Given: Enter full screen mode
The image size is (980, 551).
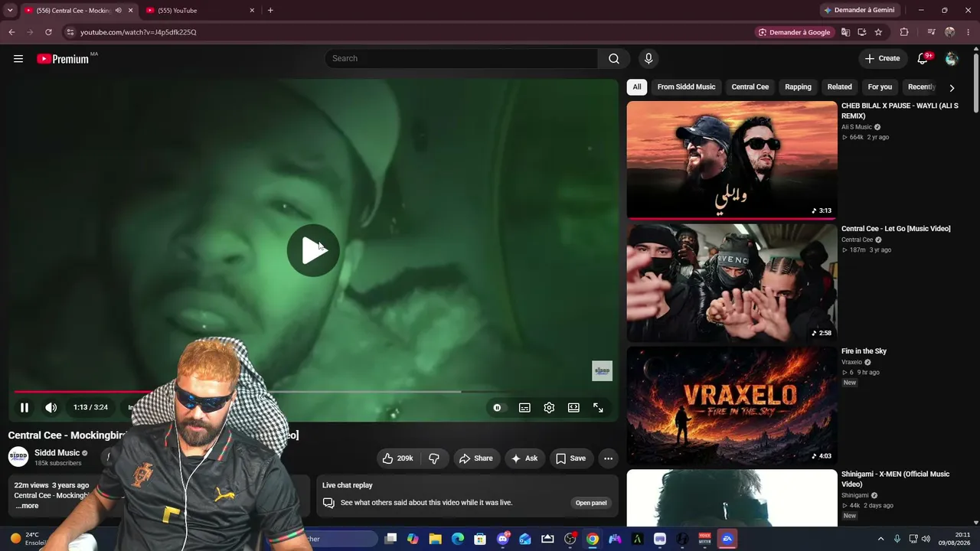Looking at the screenshot, I should pos(599,408).
